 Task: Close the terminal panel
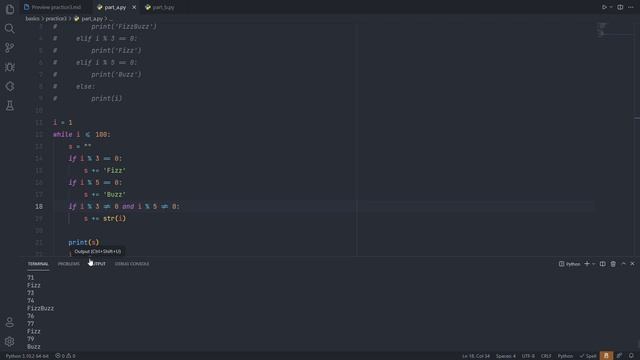point(632,264)
